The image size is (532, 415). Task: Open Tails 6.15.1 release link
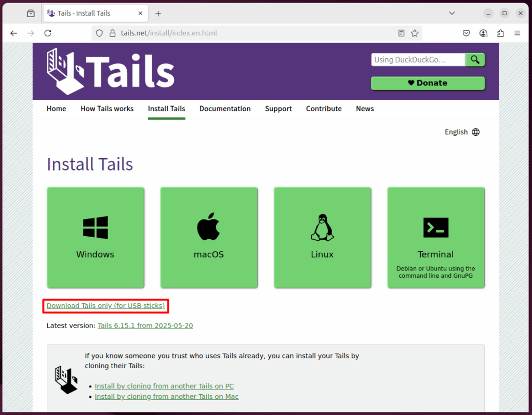(145, 326)
